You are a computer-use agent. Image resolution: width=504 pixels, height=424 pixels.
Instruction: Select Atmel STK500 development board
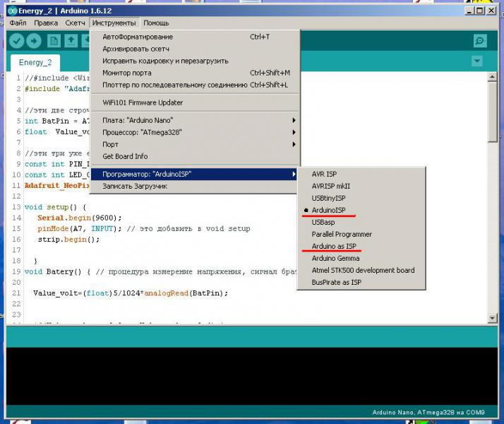(361, 270)
